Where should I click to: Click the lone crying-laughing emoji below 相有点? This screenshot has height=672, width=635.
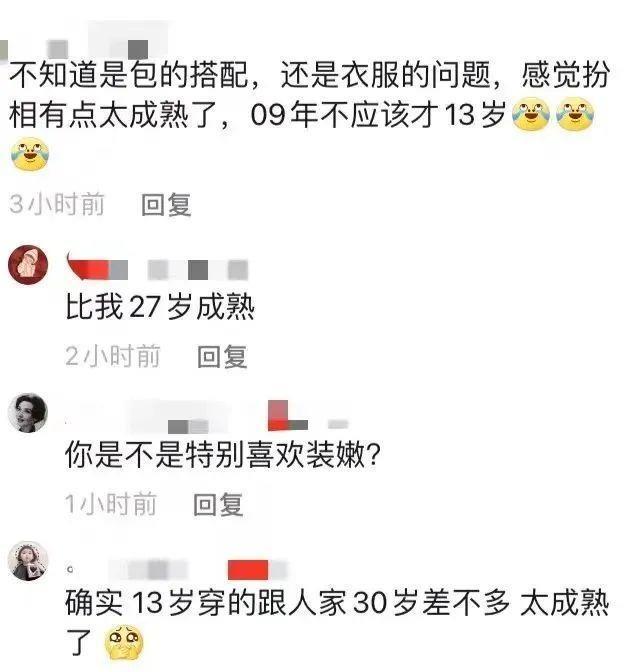[x=30, y=154]
